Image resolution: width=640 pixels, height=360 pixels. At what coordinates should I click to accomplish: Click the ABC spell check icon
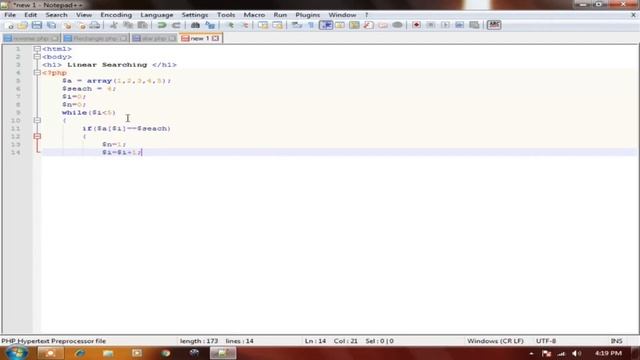(x=494, y=25)
